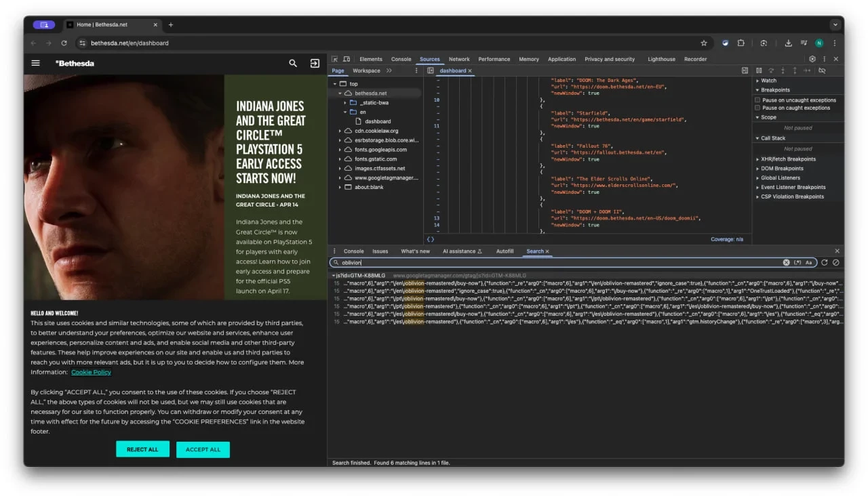Open the Issues drawer tab

(x=380, y=251)
